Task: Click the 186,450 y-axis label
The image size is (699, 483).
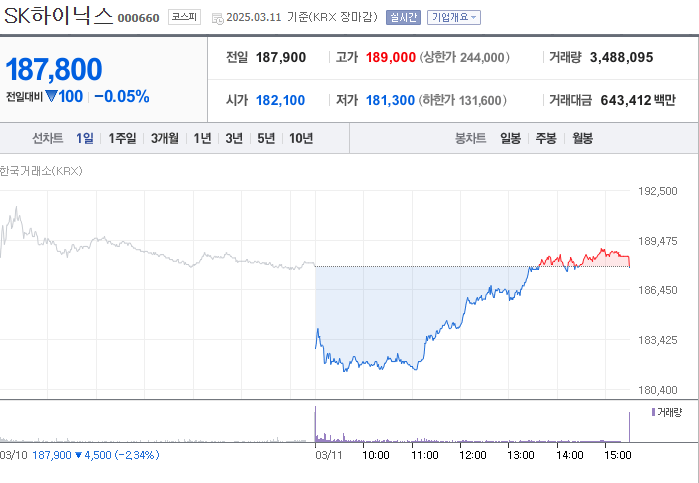Action: point(658,290)
